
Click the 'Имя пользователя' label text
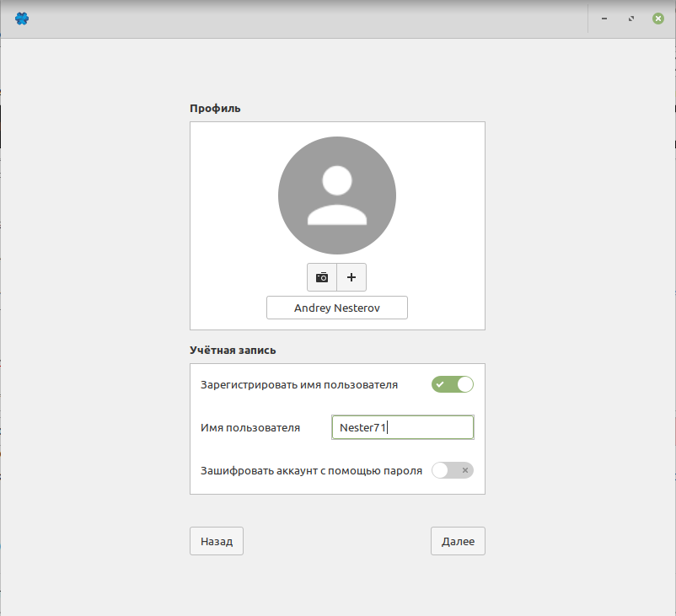250,428
